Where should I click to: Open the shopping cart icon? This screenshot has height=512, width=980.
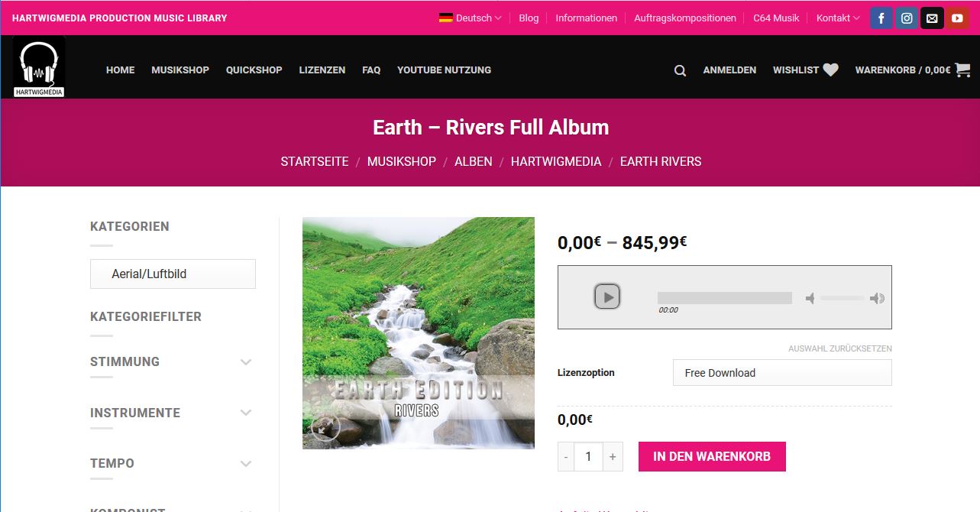(962, 70)
